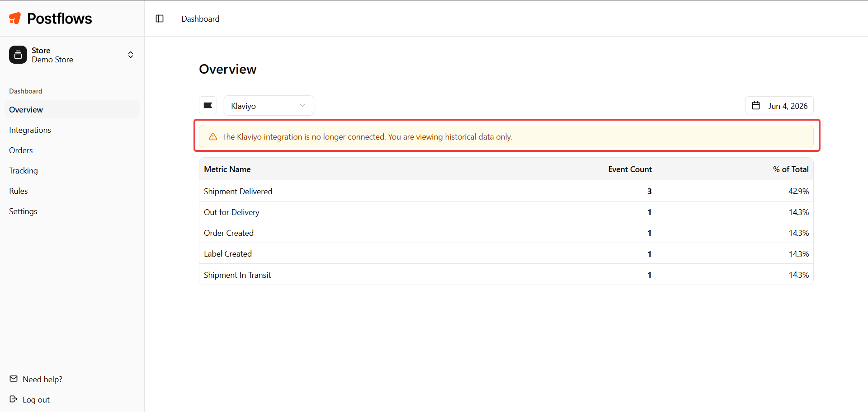Screen dimensions: 868x412
Task: Click the Need help? link
Action: tap(42, 379)
